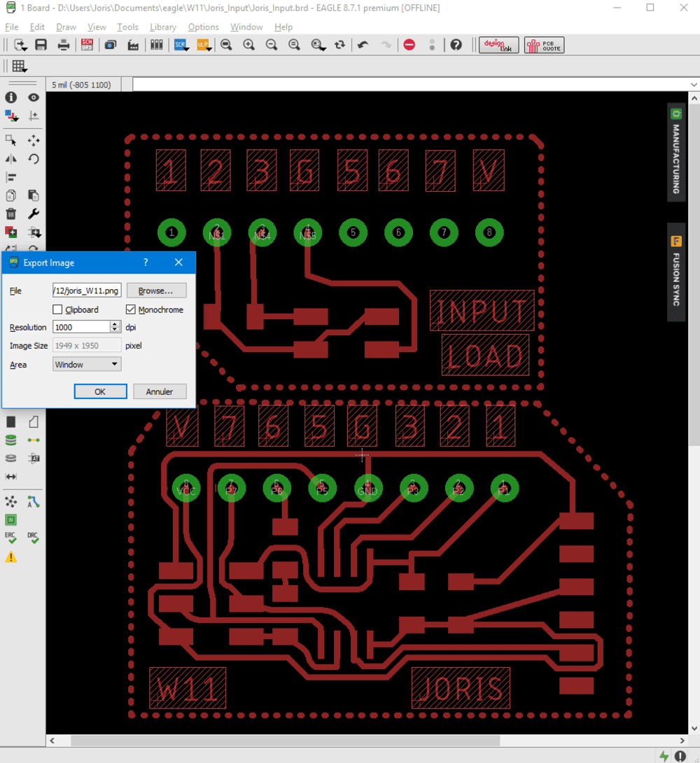Select the Move tool

point(33,141)
